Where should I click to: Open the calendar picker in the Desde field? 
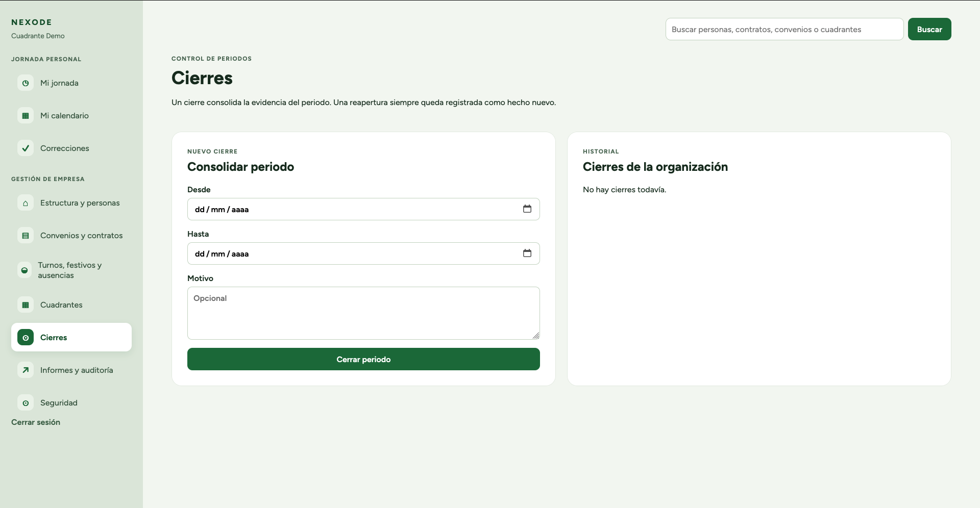(x=527, y=209)
